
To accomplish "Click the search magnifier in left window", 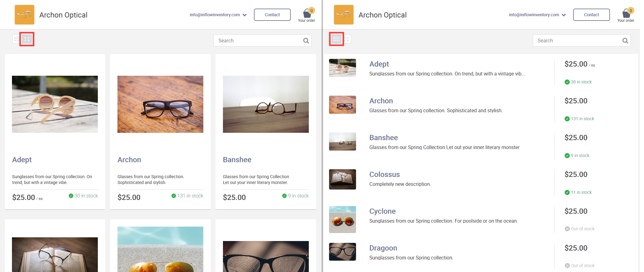I will click(306, 40).
